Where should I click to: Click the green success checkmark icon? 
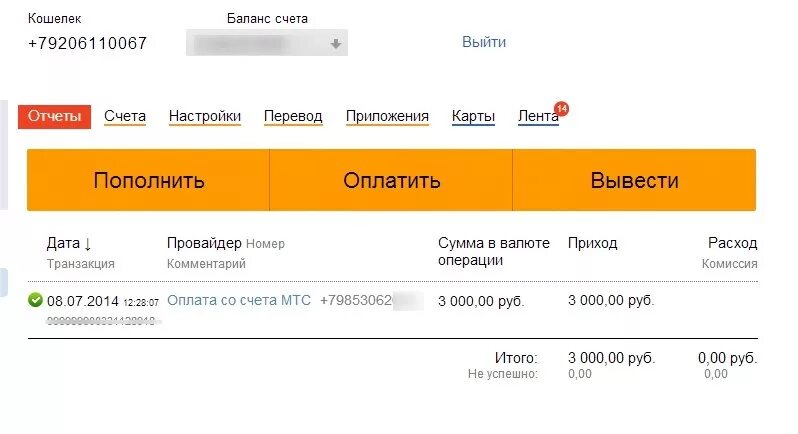click(x=35, y=300)
